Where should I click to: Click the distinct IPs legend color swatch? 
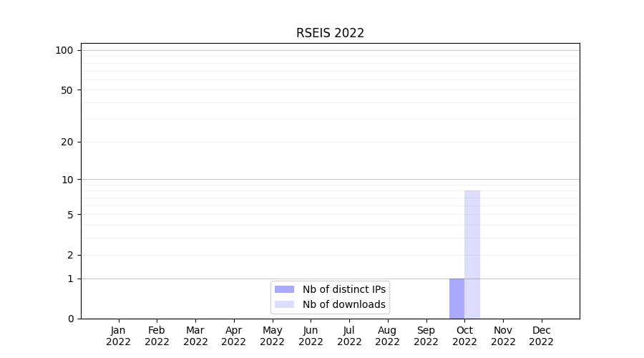click(x=284, y=289)
